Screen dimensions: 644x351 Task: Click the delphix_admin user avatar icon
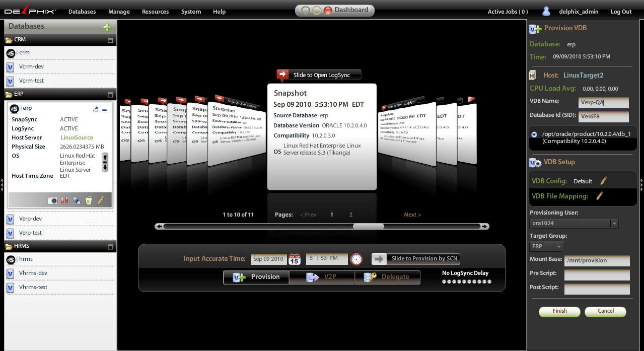pyautogui.click(x=546, y=11)
